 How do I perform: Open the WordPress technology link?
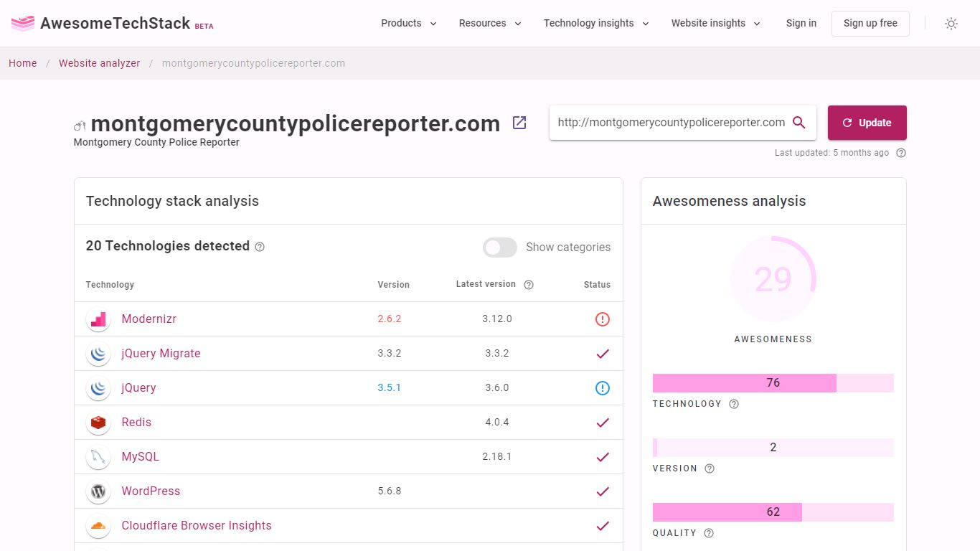point(151,491)
